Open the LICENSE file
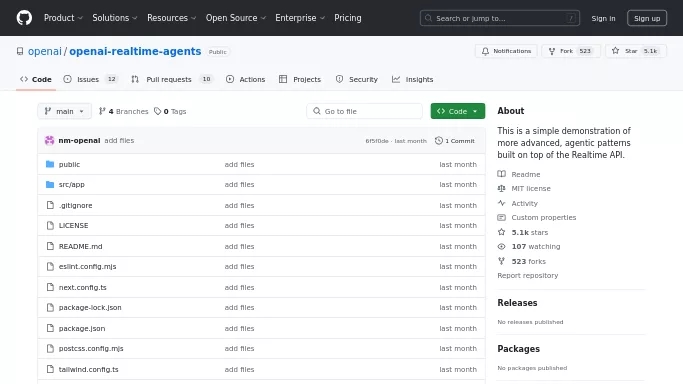Screen dimensions: 683x384 73,226
